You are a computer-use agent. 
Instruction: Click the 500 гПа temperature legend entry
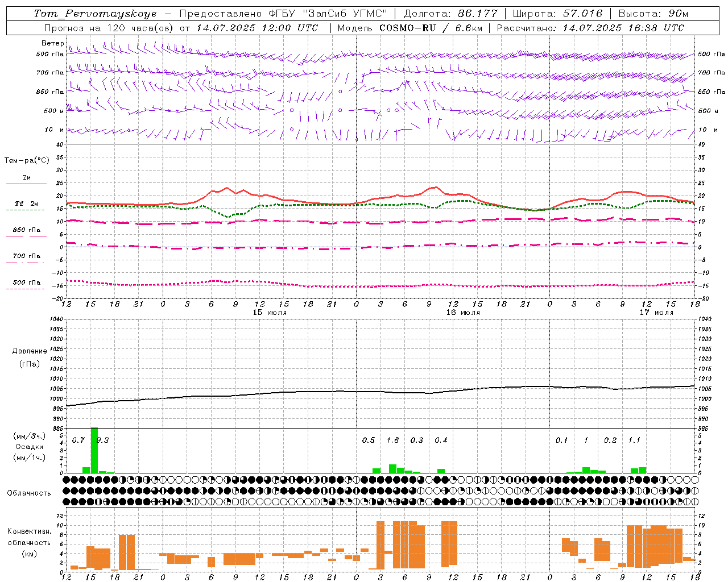coord(27,282)
